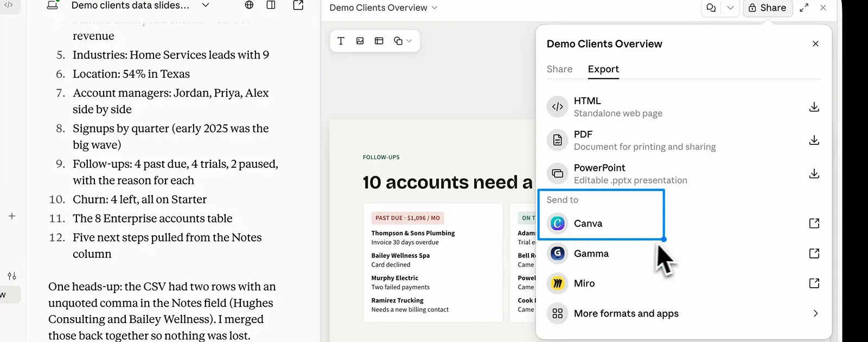868x342 pixels.
Task: Click the Gamma app logo
Action: tap(557, 253)
